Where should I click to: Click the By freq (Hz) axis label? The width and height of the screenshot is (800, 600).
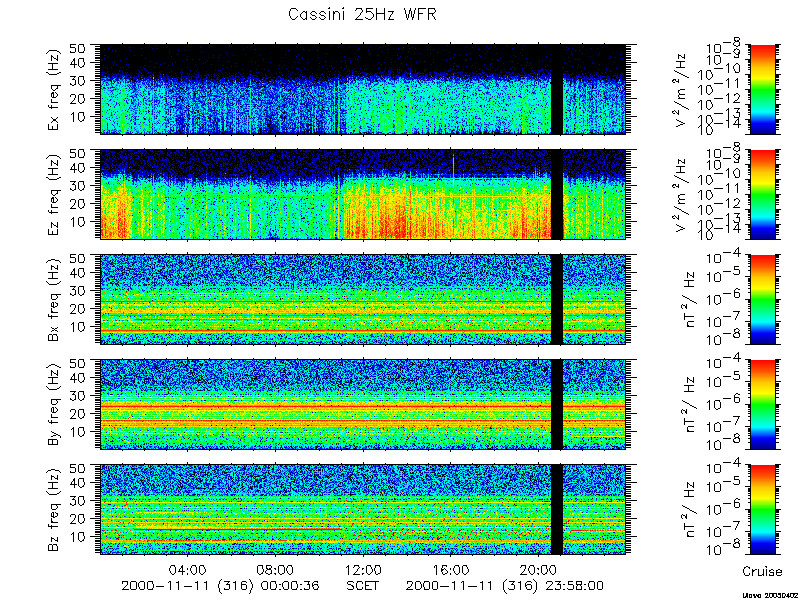pos(55,404)
